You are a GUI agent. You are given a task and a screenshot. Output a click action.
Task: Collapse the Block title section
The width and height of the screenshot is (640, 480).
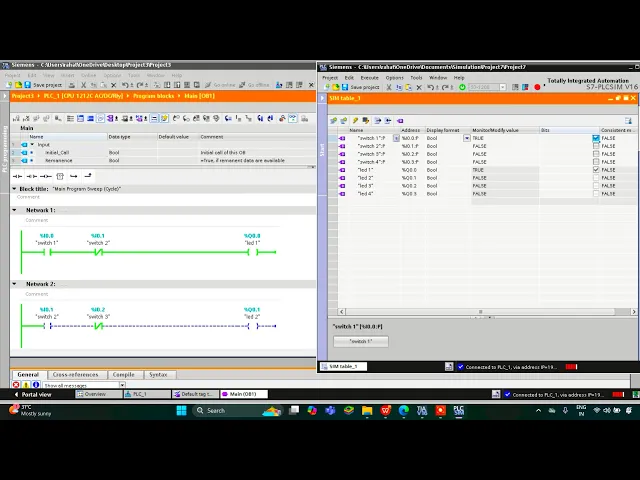click(x=14, y=189)
